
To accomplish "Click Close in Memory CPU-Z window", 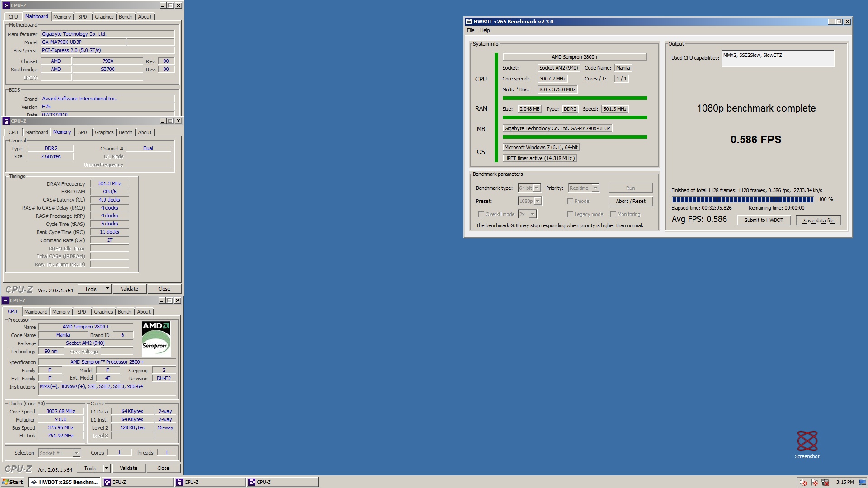I will (x=164, y=289).
